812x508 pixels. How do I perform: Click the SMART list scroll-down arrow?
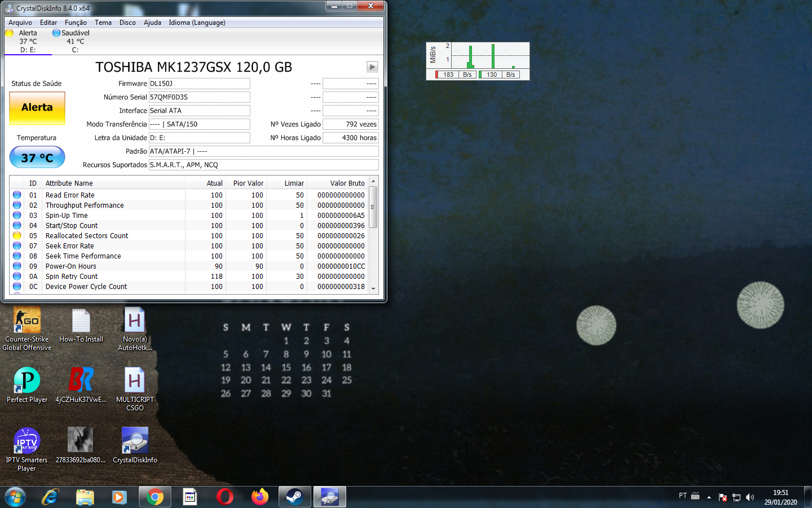click(373, 288)
